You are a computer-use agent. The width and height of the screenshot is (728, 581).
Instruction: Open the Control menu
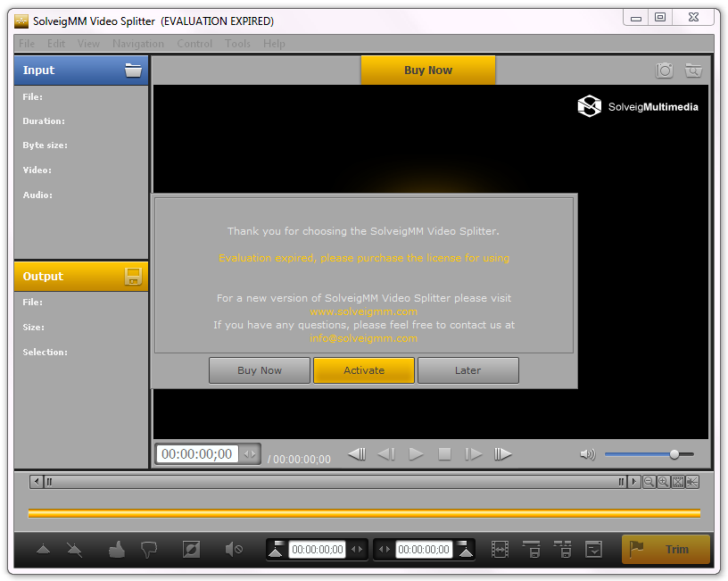click(x=194, y=44)
